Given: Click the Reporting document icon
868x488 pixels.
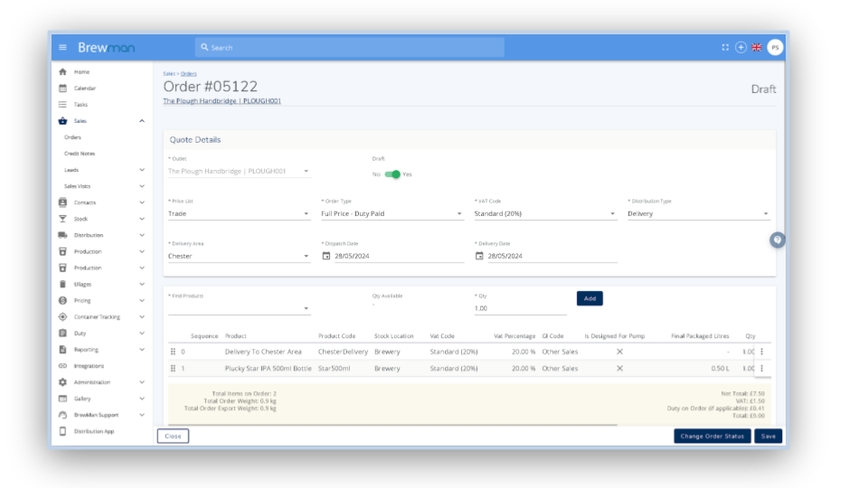Looking at the screenshot, I should coord(62,350).
